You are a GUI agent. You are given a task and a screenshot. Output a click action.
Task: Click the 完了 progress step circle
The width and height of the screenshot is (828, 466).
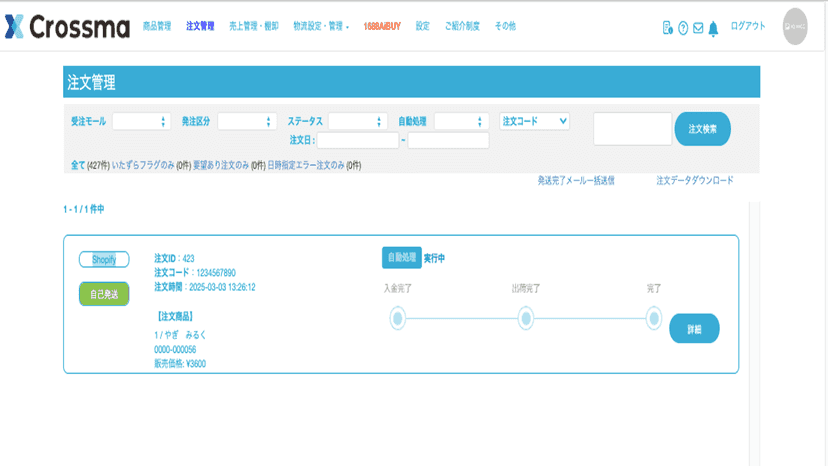[x=654, y=319]
